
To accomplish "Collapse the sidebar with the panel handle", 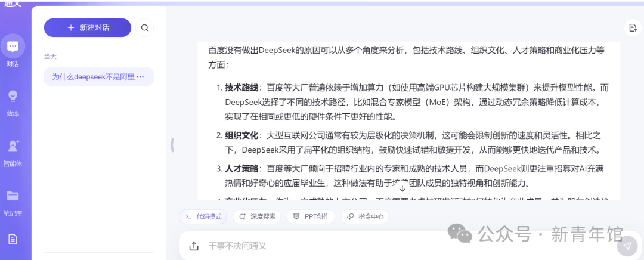I will click(x=172, y=145).
